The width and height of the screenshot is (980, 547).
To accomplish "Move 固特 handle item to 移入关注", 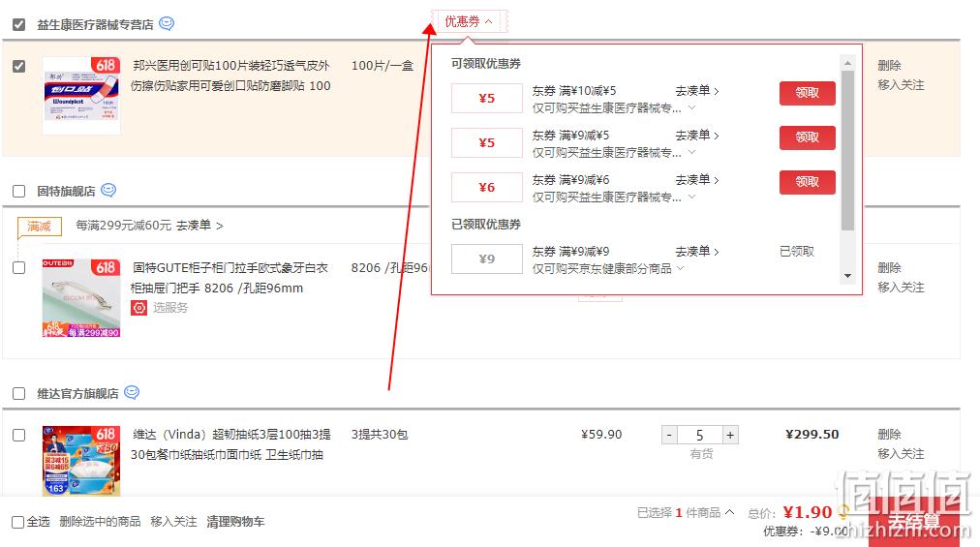I will point(901,287).
